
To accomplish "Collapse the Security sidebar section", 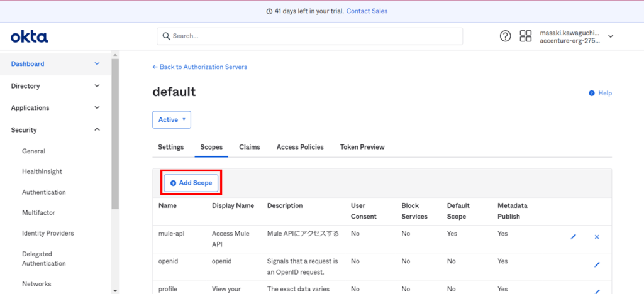I will tap(97, 130).
